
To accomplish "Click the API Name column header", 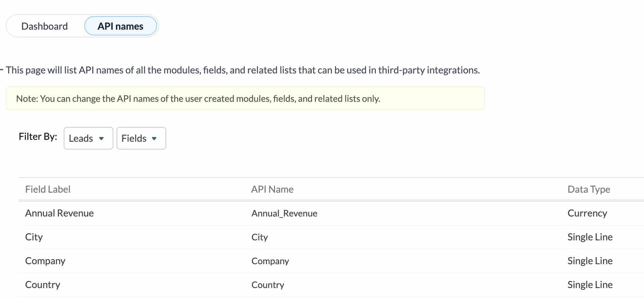I will point(272,189).
